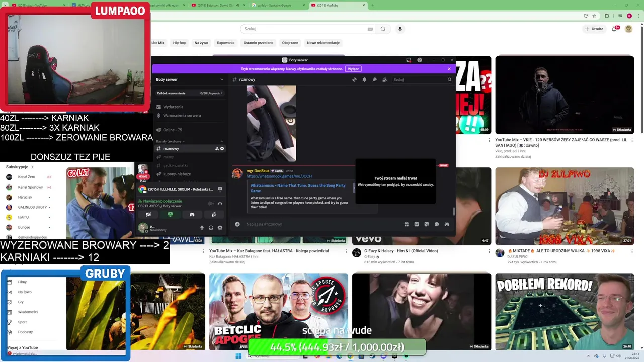Start an activity in Discord voice panel
The height and width of the screenshot is (362, 644).
click(x=192, y=214)
